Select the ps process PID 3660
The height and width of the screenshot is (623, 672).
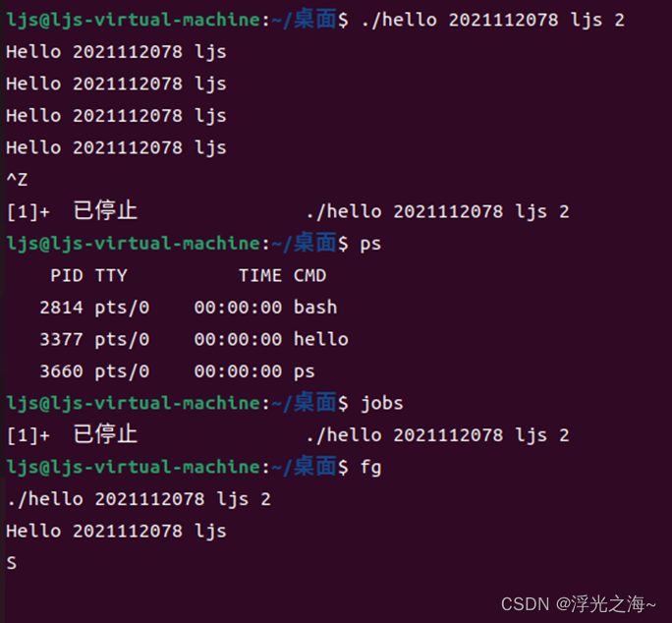pos(61,371)
